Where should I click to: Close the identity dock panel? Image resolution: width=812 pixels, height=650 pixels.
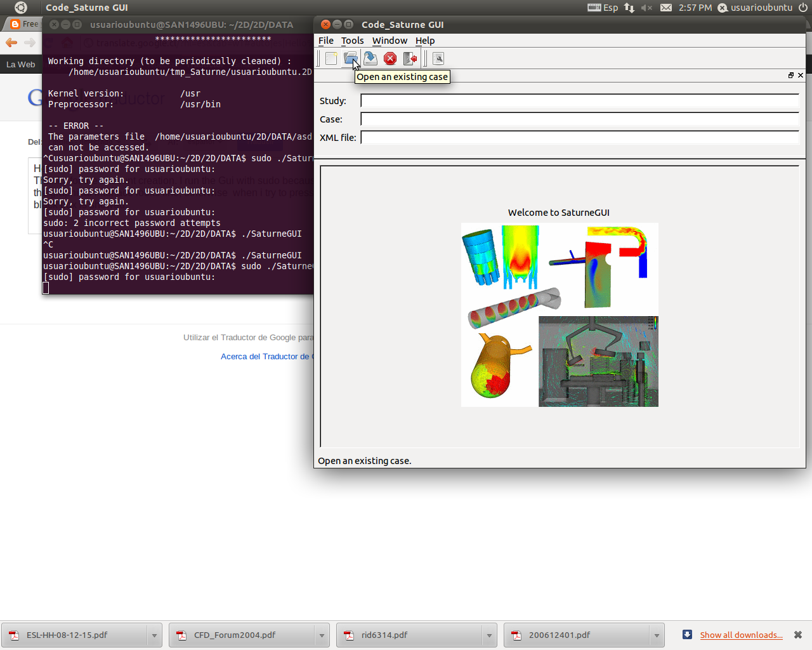coord(801,76)
